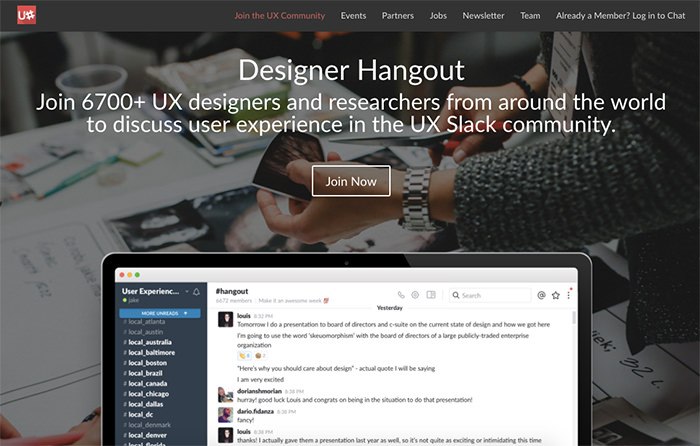Click the 'Yesterday' date divider label
The image size is (700, 446).
coord(390,308)
